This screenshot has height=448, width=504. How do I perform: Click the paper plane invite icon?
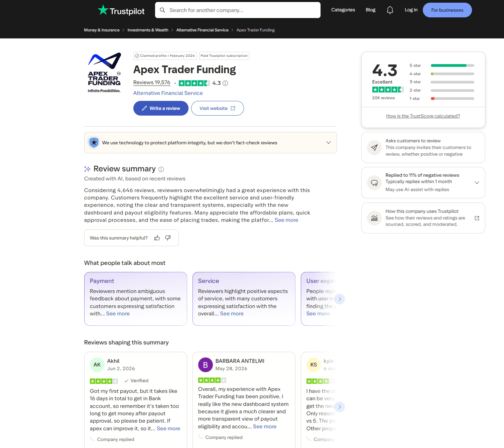click(x=374, y=147)
